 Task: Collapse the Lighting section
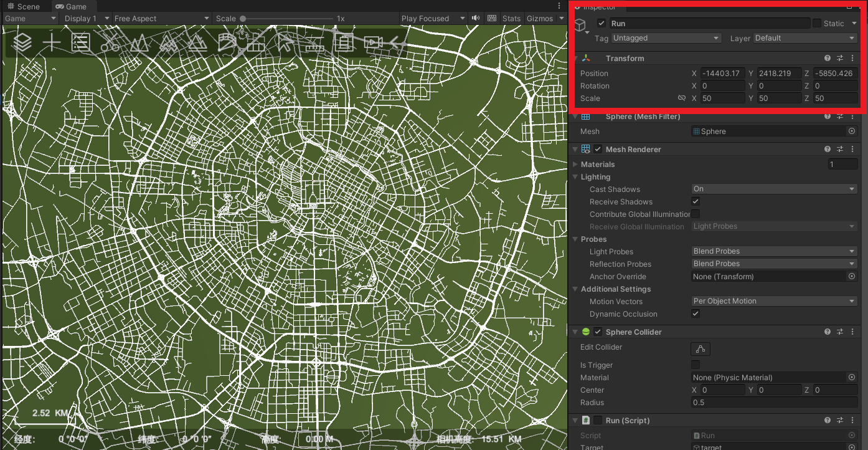[x=575, y=177]
